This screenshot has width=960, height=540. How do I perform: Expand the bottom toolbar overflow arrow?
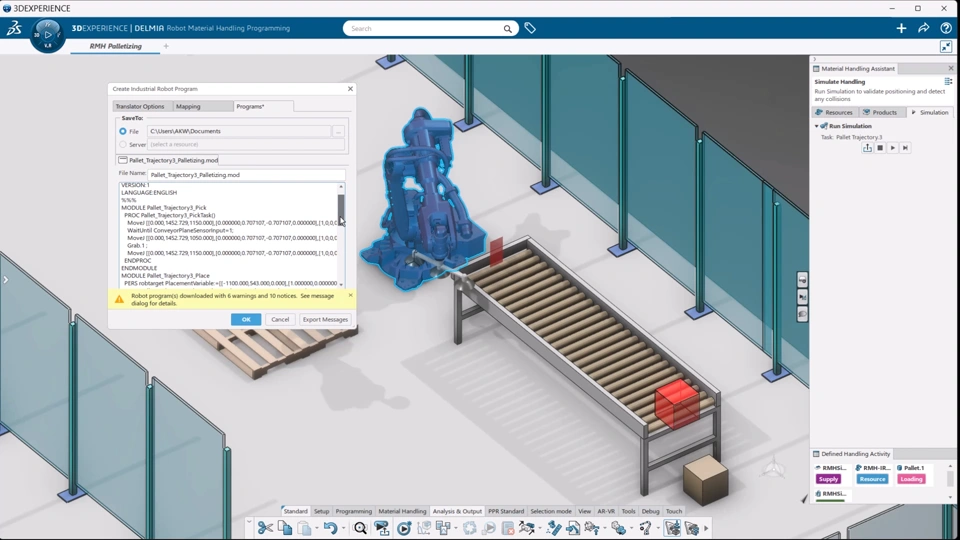click(706, 528)
